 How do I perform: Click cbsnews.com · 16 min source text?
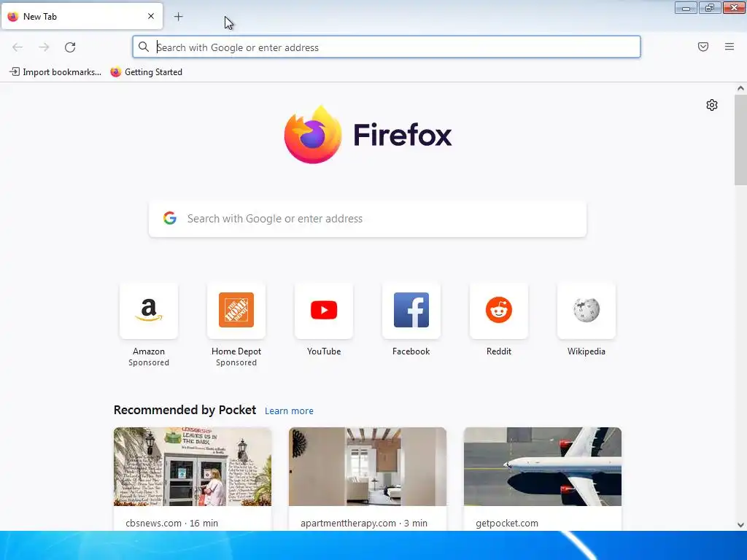tap(172, 523)
